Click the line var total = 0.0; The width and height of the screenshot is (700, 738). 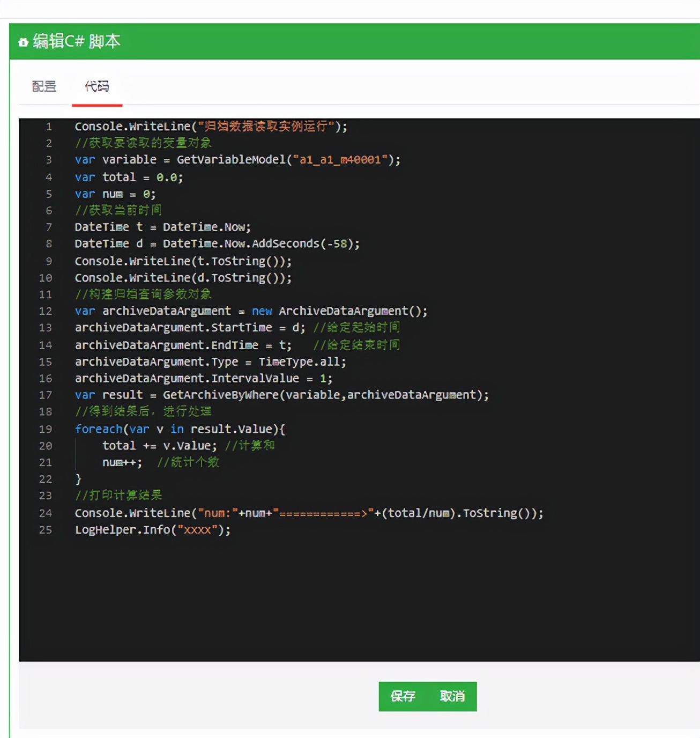129,177
